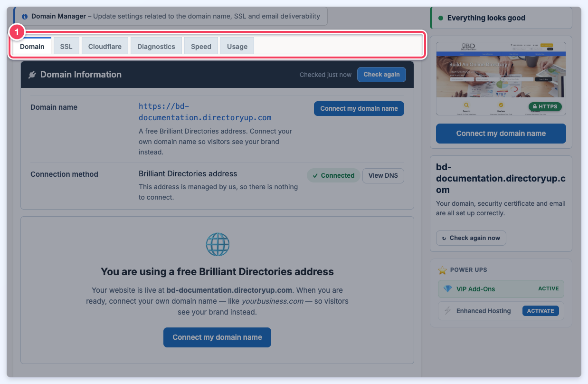Click the "Brilliant Directories address" connection method text
Screen dimensions: 588x384
coord(188,173)
